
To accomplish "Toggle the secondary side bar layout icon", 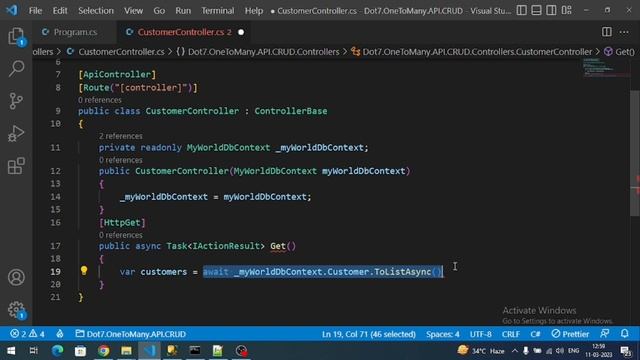I will [551, 10].
